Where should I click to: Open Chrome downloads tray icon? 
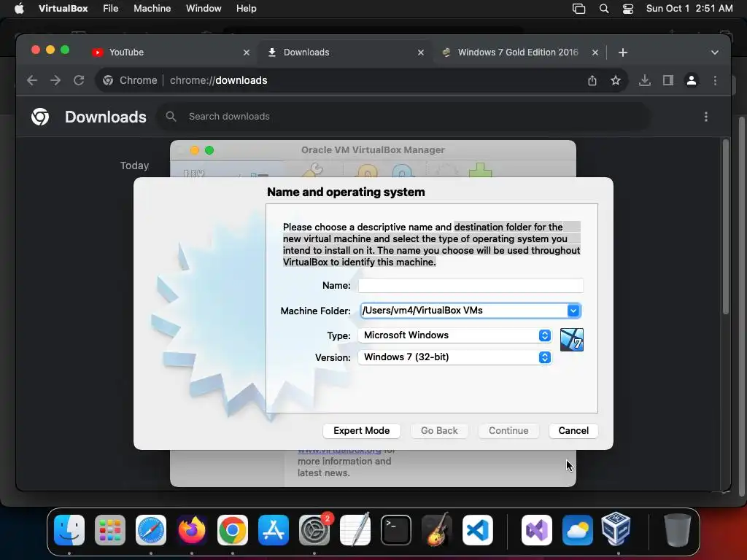645,80
